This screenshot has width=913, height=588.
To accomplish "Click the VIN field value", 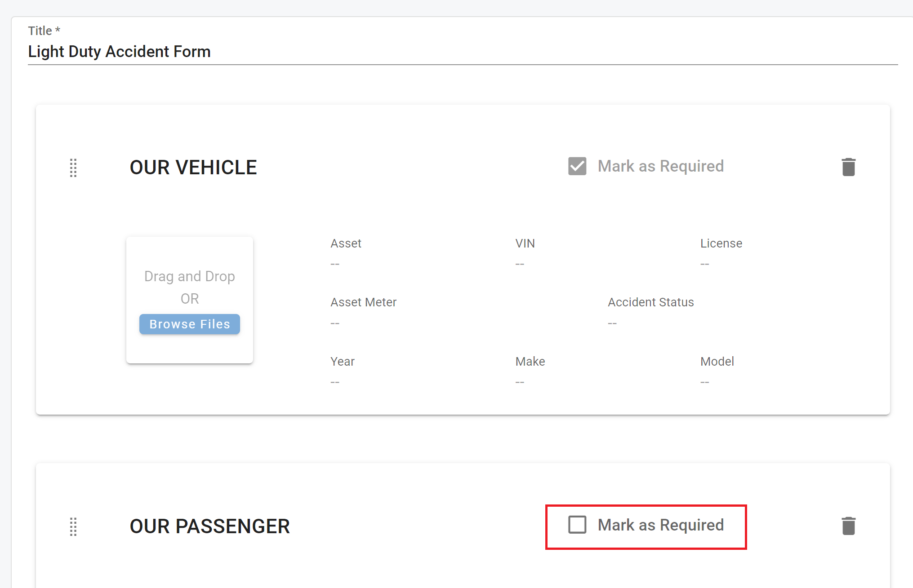I will click(520, 264).
